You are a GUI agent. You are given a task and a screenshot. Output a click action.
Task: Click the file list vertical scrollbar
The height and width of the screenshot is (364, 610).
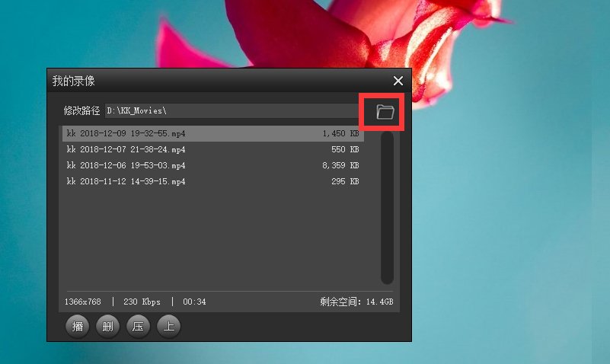pyautogui.click(x=387, y=207)
